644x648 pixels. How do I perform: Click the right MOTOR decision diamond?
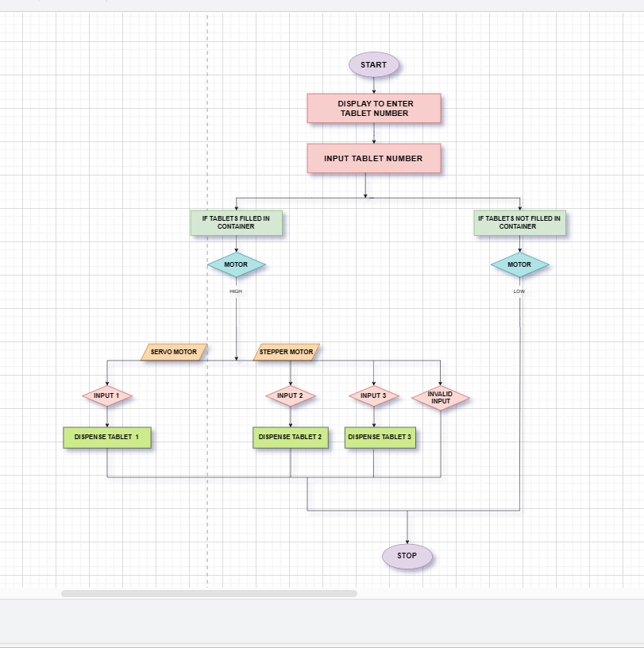pyautogui.click(x=519, y=264)
